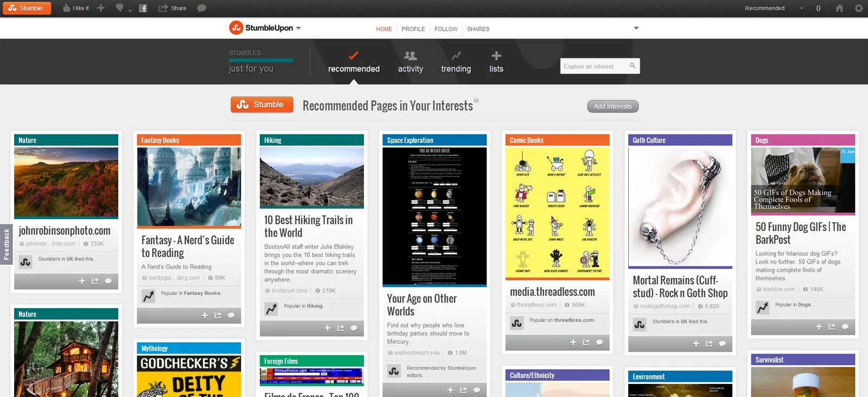Expand the StumbleUpon logo dropdown arrow

(x=298, y=28)
